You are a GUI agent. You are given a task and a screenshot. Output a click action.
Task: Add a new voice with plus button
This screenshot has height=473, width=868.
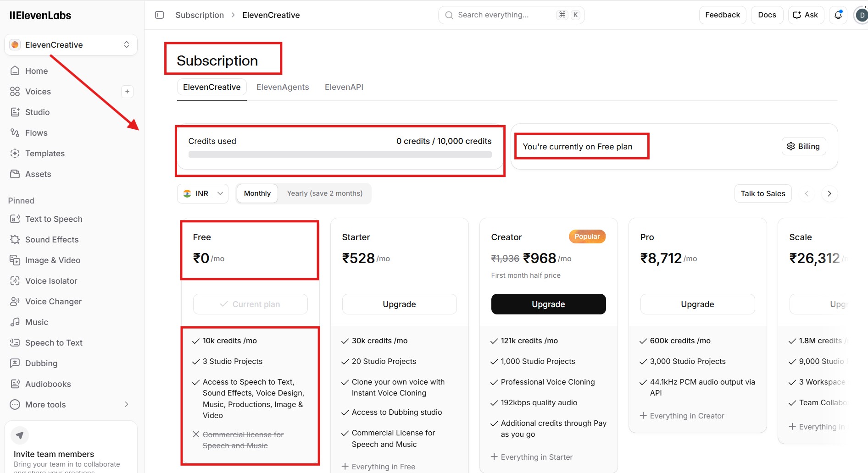pos(127,91)
